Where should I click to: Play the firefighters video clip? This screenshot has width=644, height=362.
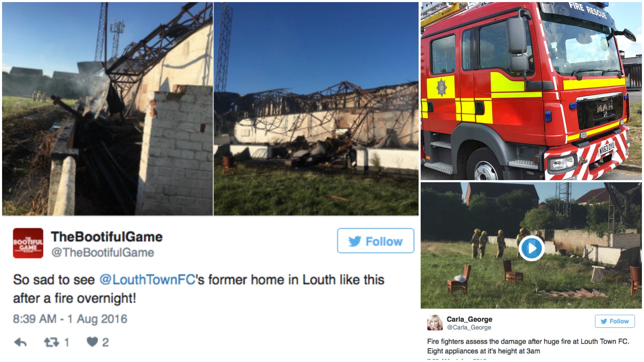(x=531, y=248)
